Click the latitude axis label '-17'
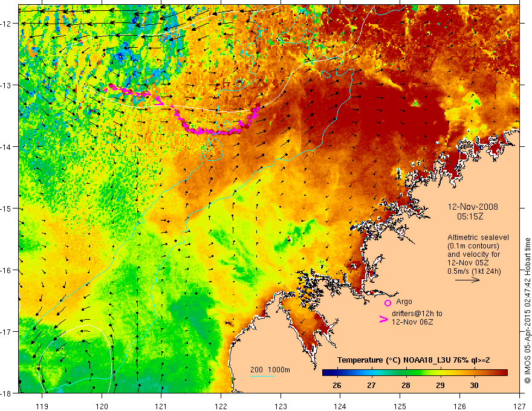This screenshot has width=532, height=411. [7, 332]
